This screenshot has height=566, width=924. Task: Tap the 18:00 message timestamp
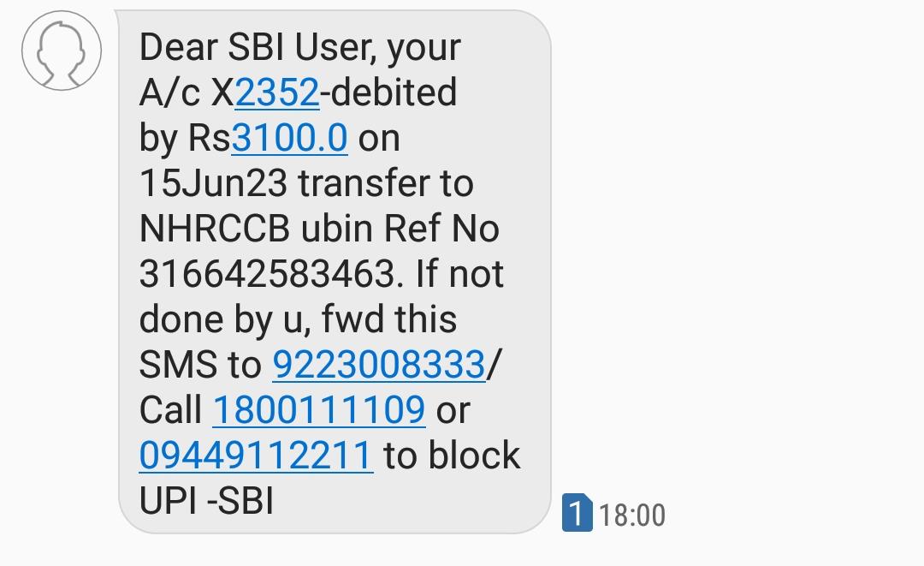(x=632, y=515)
